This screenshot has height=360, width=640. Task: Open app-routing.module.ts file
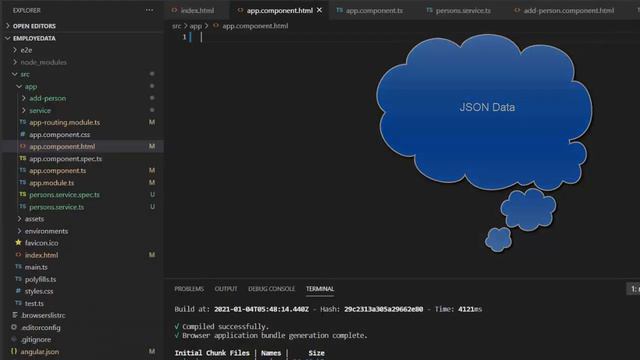coord(64,122)
